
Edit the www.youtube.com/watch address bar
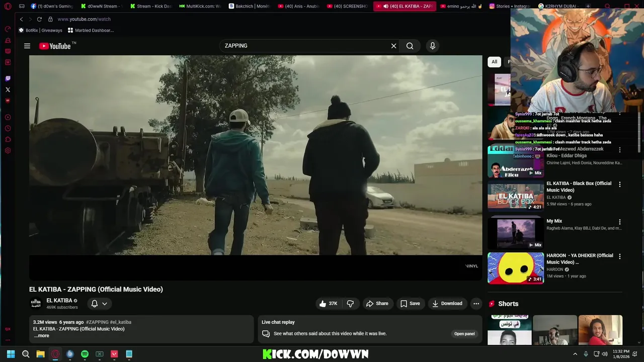[x=84, y=19]
